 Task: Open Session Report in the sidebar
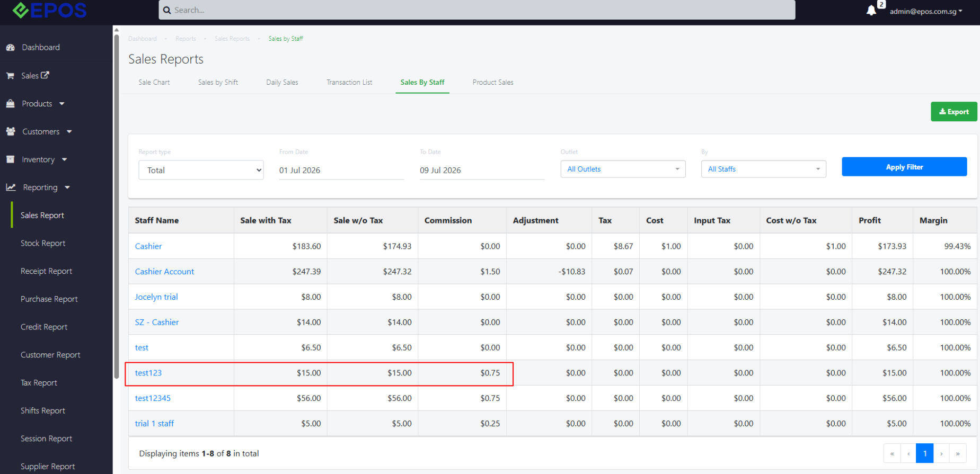[46, 439]
